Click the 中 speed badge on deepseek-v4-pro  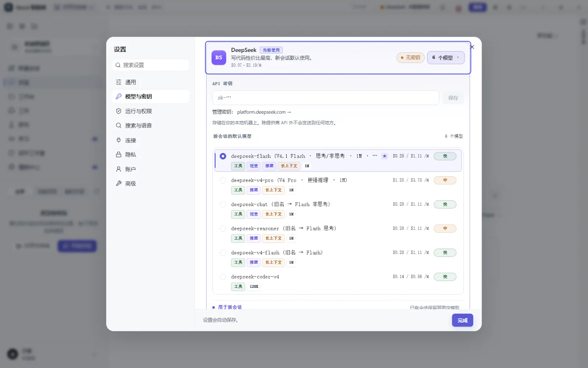coord(445,180)
